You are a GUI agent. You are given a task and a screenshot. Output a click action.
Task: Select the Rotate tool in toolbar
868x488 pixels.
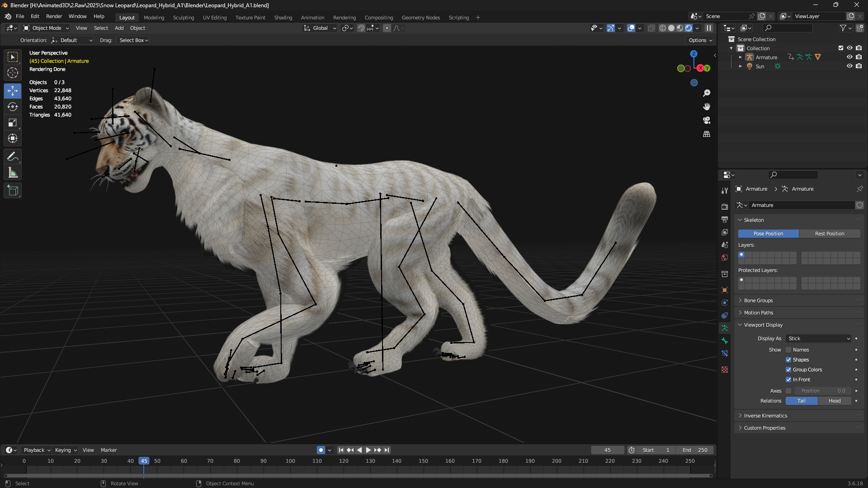(x=13, y=107)
